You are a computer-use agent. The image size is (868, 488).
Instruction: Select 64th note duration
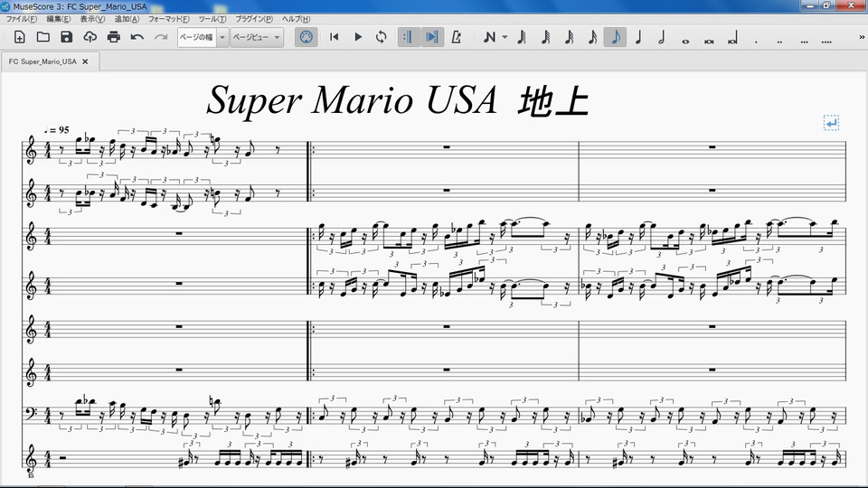(522, 37)
